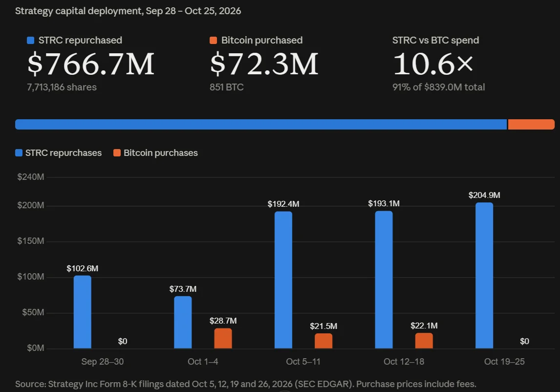560x392 pixels.
Task: Click the Oct 12–18 axis label
Action: click(404, 362)
